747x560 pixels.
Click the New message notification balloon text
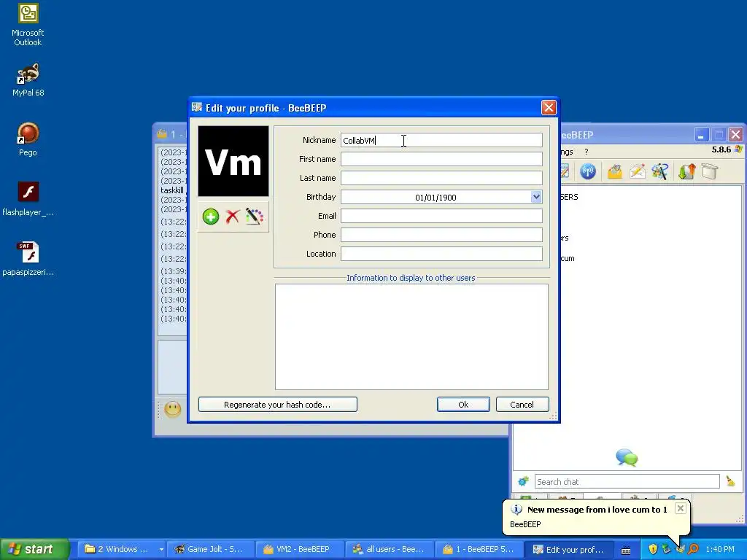click(597, 510)
